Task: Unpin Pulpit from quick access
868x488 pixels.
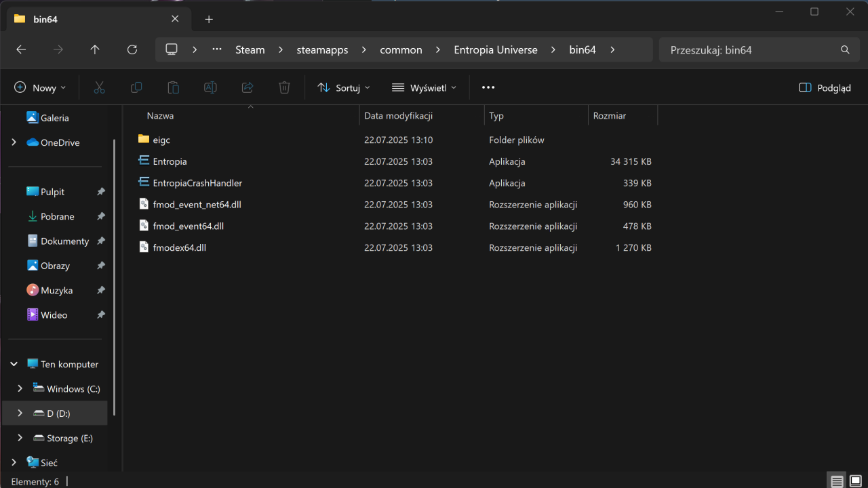Action: 101,192
